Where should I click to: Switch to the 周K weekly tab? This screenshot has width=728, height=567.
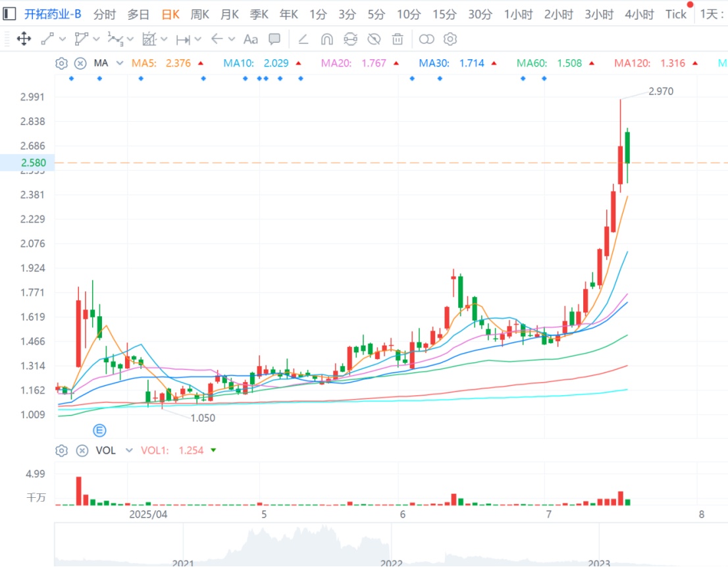coord(199,14)
